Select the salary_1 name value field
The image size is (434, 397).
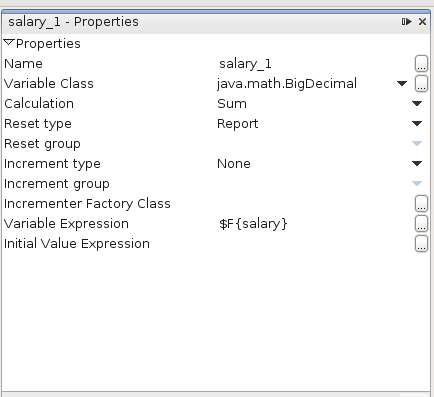(x=315, y=64)
